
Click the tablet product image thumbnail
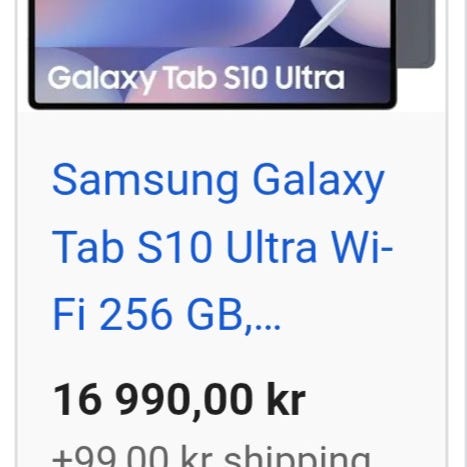[232, 54]
